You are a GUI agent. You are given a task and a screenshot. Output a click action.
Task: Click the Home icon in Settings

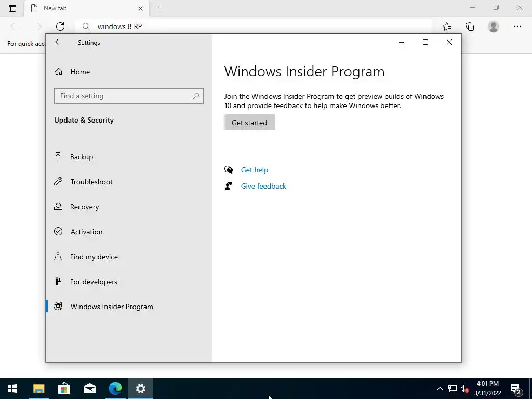pyautogui.click(x=59, y=71)
